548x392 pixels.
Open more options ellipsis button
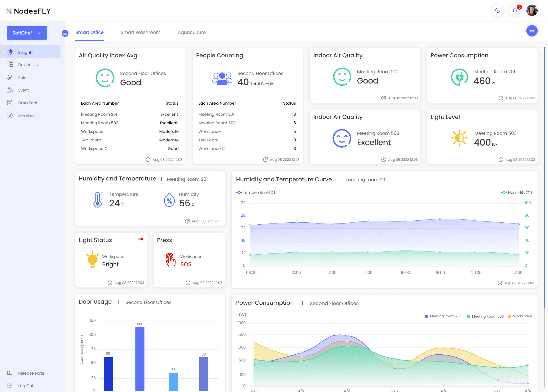tap(532, 31)
